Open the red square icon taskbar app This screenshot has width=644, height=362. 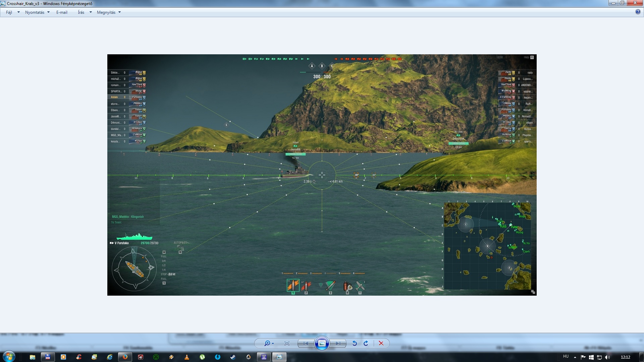(140, 357)
